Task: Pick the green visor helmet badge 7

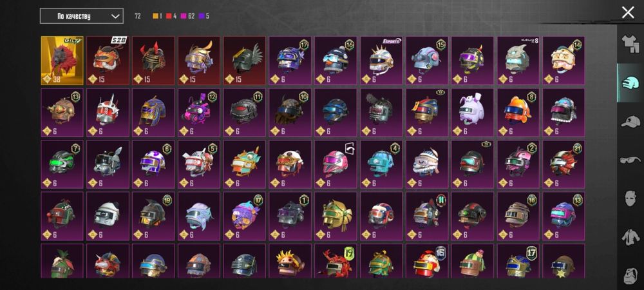Action: (x=62, y=164)
